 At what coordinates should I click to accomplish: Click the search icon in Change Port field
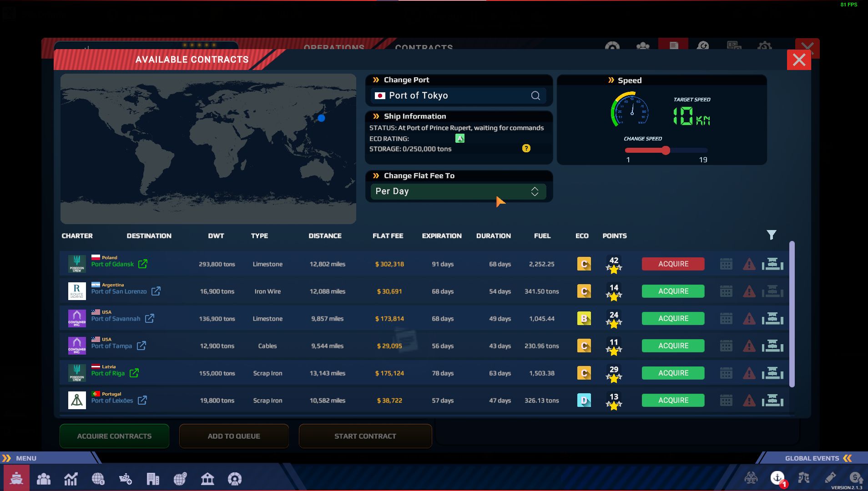coord(535,95)
